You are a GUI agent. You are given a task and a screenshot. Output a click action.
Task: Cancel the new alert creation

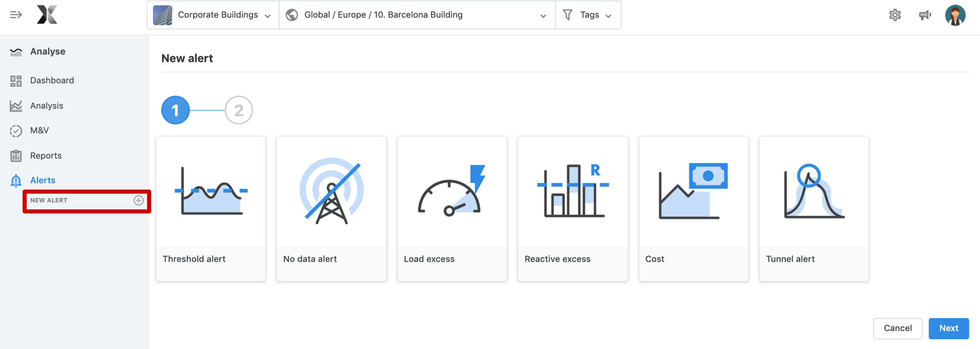pos(898,328)
